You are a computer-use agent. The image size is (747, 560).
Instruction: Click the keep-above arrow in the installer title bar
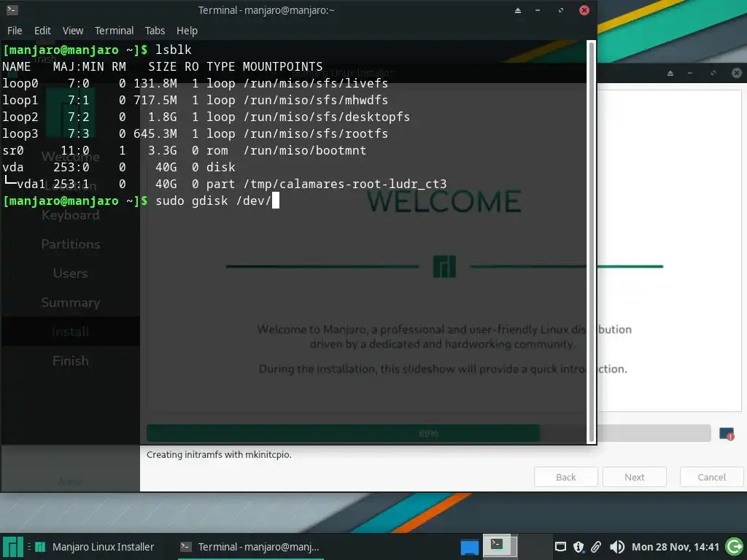[670, 73]
